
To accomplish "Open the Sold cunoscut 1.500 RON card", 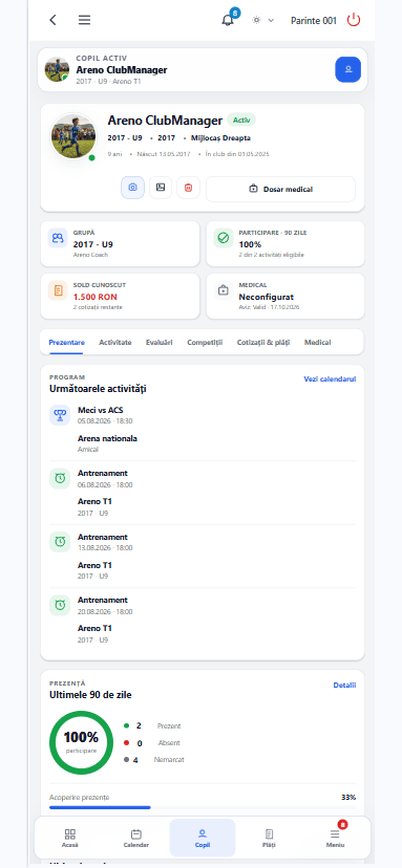I will 120,296.
